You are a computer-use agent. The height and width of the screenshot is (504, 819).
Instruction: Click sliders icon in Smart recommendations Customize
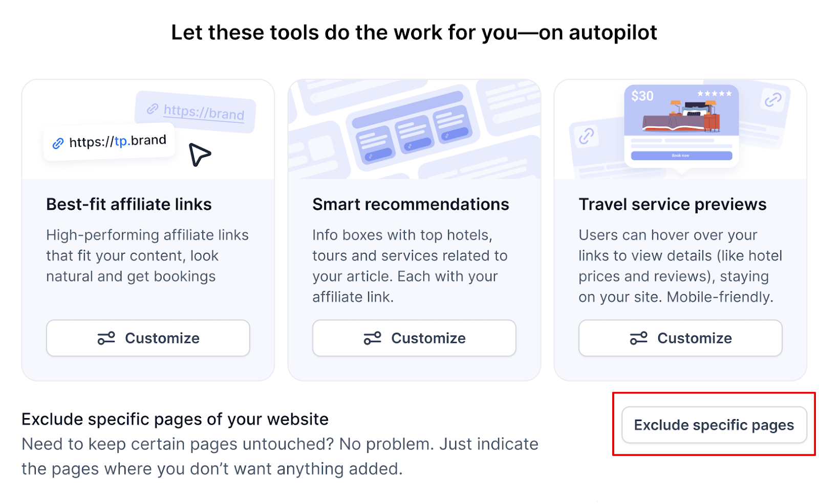point(373,338)
